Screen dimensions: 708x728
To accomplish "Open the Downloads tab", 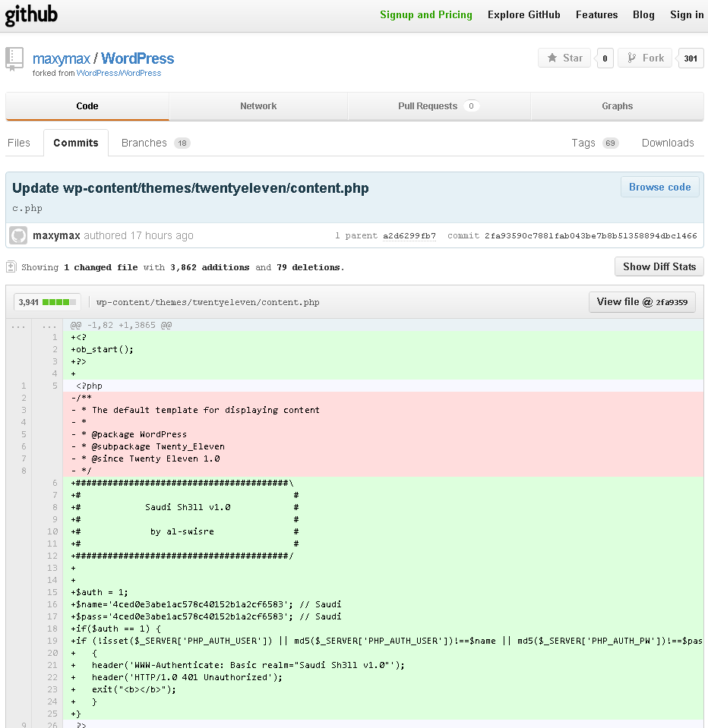I will (668, 143).
